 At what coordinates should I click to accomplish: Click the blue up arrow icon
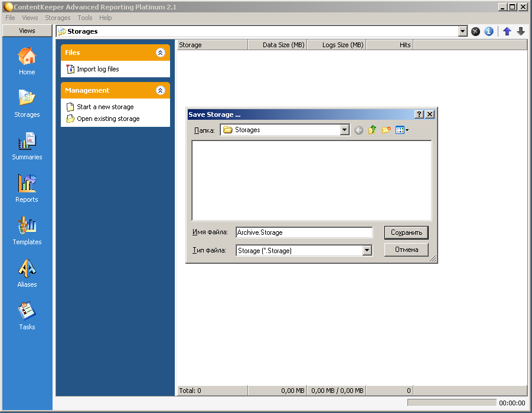507,31
